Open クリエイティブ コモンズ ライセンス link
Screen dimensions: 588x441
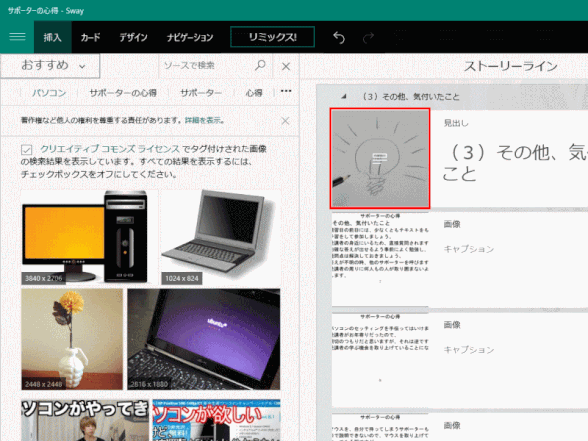click(110, 149)
